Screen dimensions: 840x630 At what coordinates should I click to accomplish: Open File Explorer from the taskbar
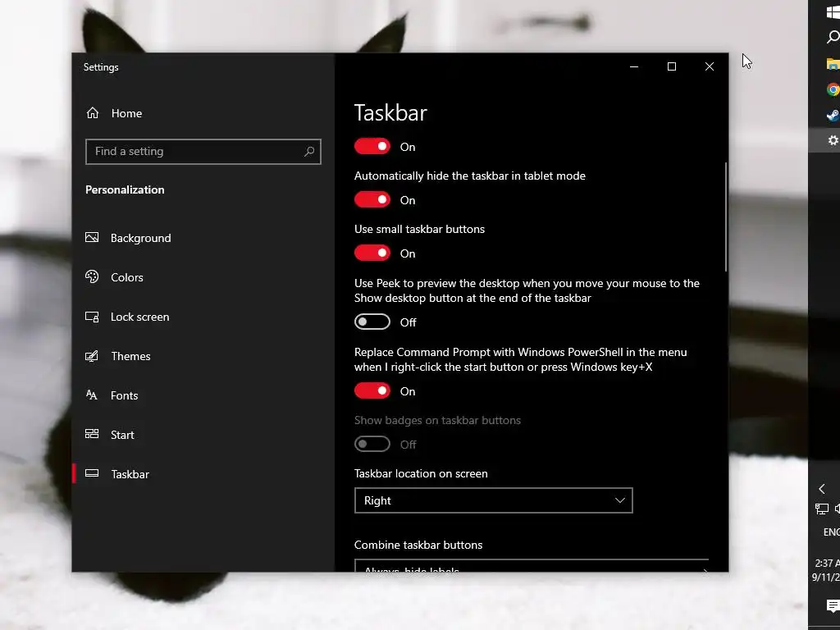point(833,64)
